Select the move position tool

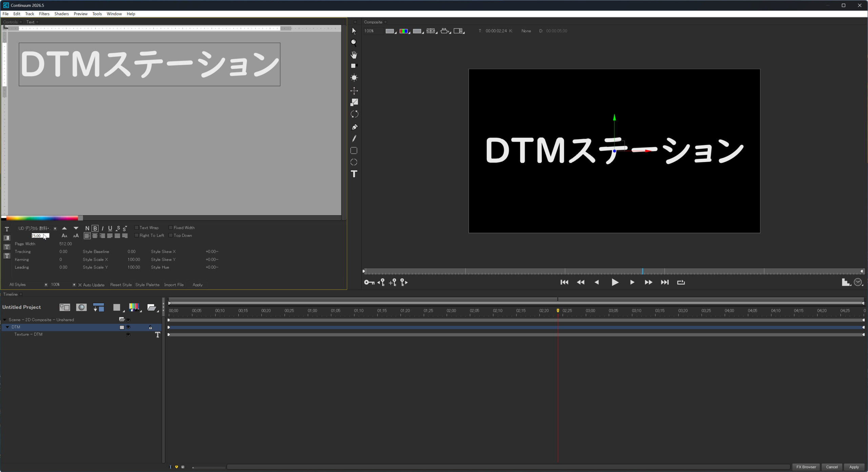click(x=354, y=90)
